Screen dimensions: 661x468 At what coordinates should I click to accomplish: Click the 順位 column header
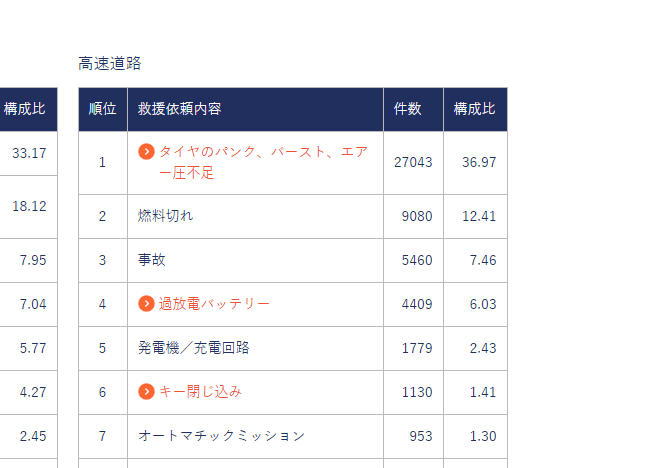click(x=102, y=109)
